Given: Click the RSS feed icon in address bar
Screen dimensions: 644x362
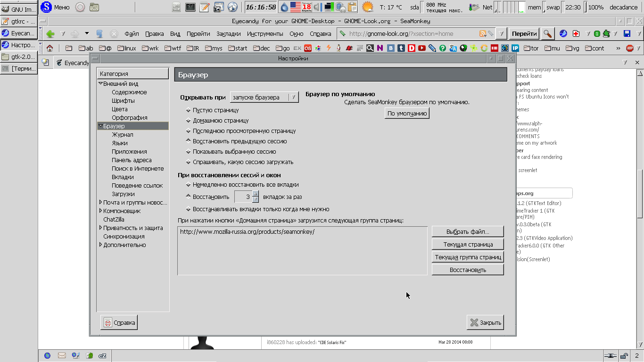Looking at the screenshot, I should 483,33.
